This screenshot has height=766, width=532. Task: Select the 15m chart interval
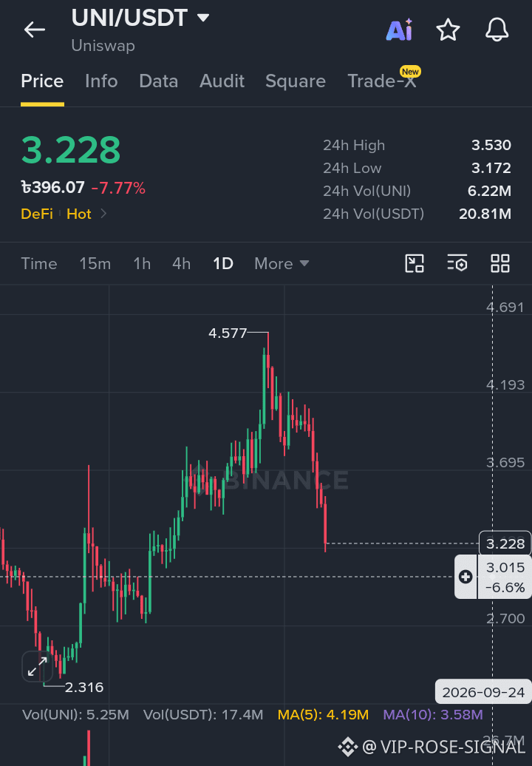[x=95, y=264]
